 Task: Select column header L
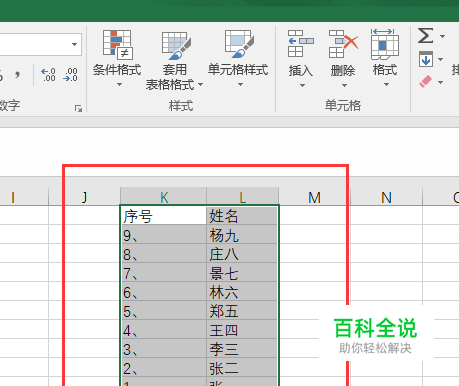(x=242, y=197)
